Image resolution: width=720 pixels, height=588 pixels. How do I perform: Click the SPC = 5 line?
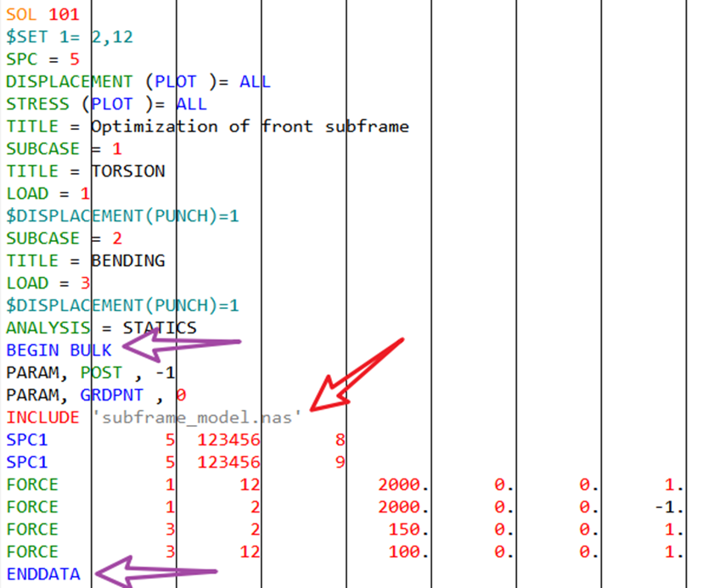pos(42,59)
